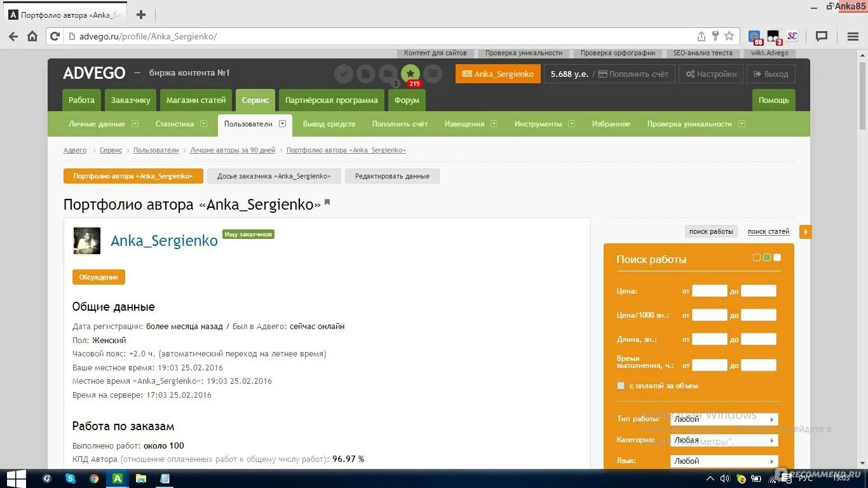The height and width of the screenshot is (488, 868).
Task: Click Редактировать данные button
Action: (392, 176)
